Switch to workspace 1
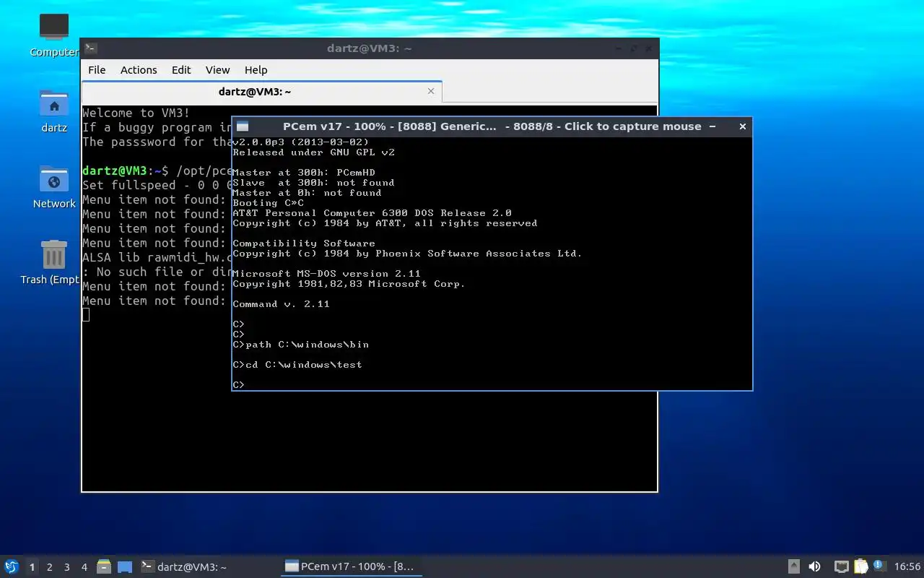The height and width of the screenshot is (578, 924). tap(32, 567)
